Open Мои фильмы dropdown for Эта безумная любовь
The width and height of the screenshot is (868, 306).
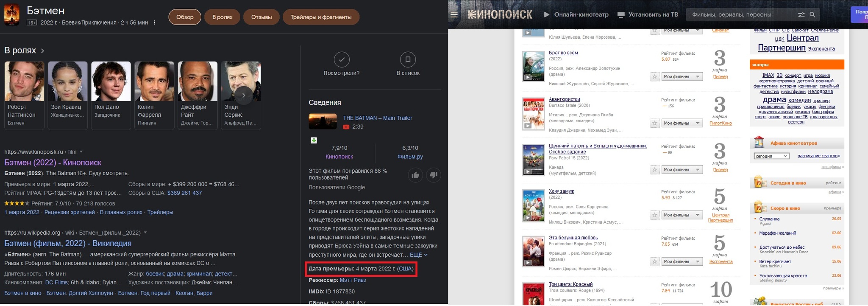point(682,261)
